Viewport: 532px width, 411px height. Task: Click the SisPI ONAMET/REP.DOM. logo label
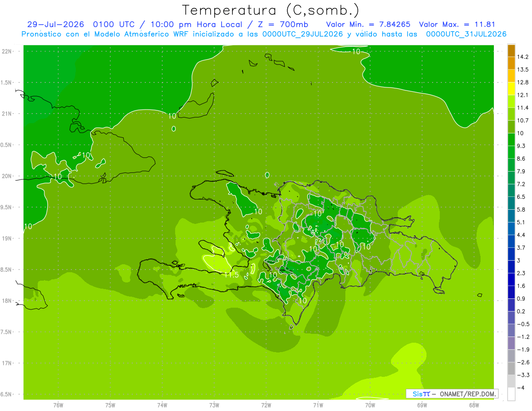point(452,394)
